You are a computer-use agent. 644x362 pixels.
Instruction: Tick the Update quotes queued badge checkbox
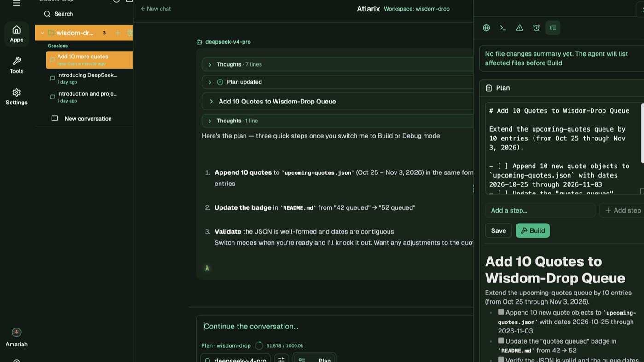coord(501,340)
